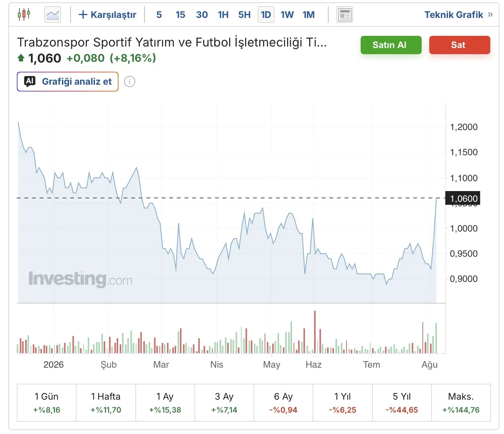Viewport: 504px width, 434px height.
Task: Click the Tem x-axis label
Action: (371, 365)
